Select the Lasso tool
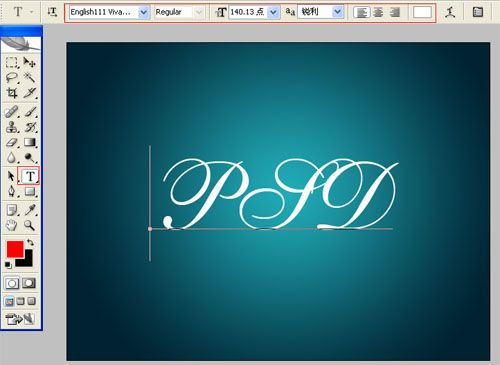Image resolution: width=500 pixels, height=365 pixels. pyautogui.click(x=12, y=78)
